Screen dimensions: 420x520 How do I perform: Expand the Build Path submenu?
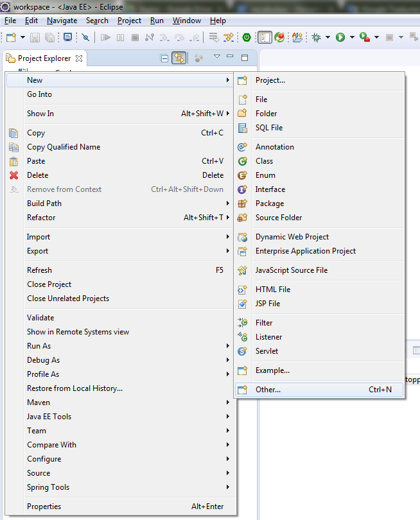tap(120, 204)
